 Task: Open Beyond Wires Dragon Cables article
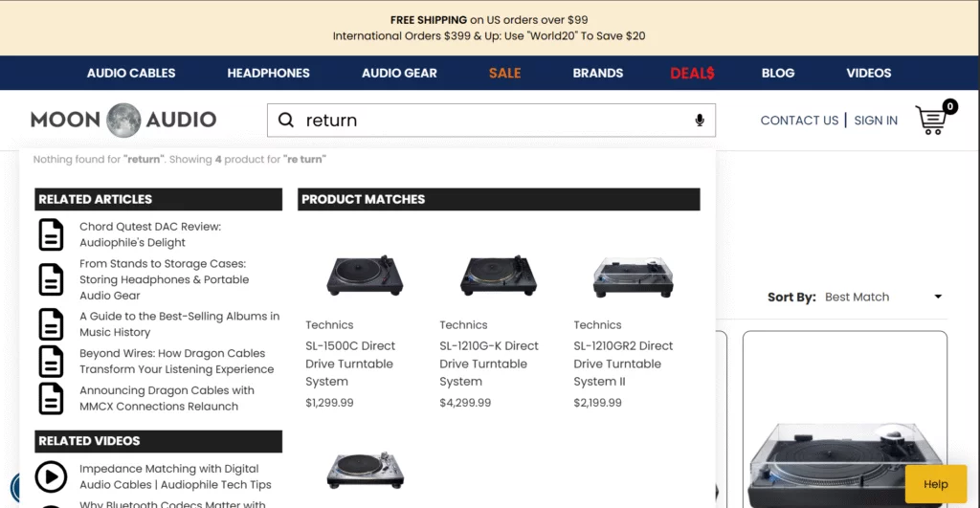point(176,362)
